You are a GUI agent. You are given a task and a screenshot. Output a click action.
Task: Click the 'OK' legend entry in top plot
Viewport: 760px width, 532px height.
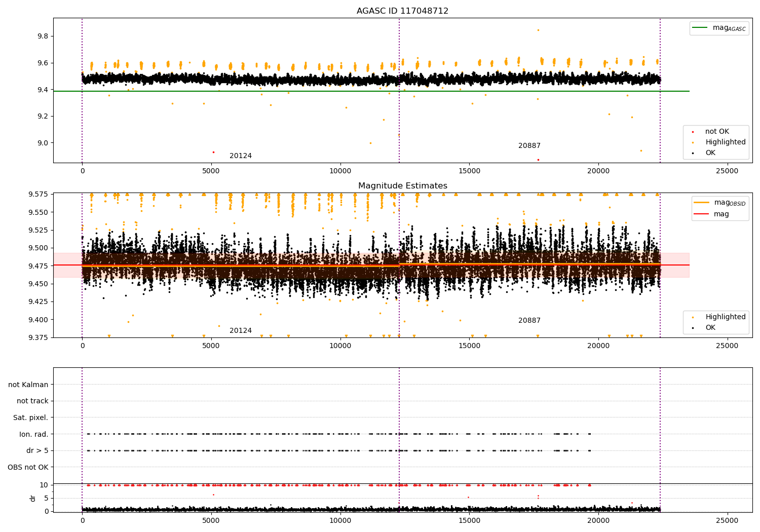pyautogui.click(x=710, y=153)
